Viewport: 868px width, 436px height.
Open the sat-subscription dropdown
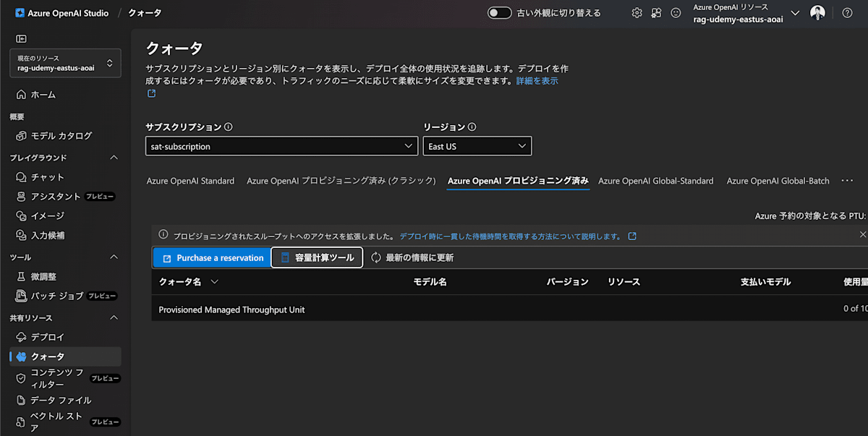tap(281, 146)
